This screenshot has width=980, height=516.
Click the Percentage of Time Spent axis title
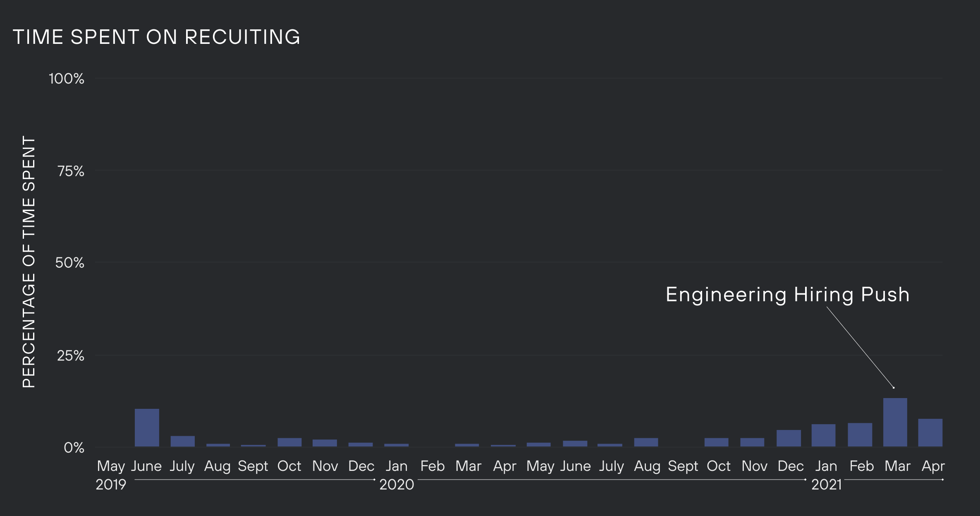point(29,262)
